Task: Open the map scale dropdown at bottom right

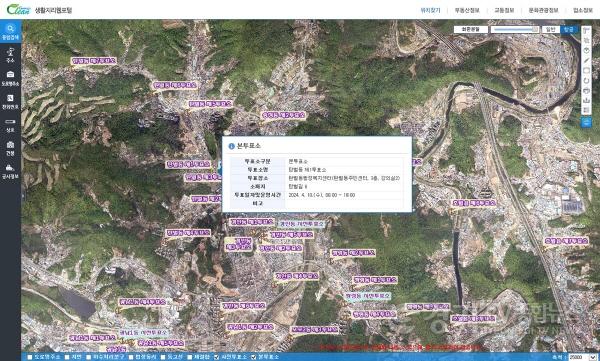Action: coord(582,357)
